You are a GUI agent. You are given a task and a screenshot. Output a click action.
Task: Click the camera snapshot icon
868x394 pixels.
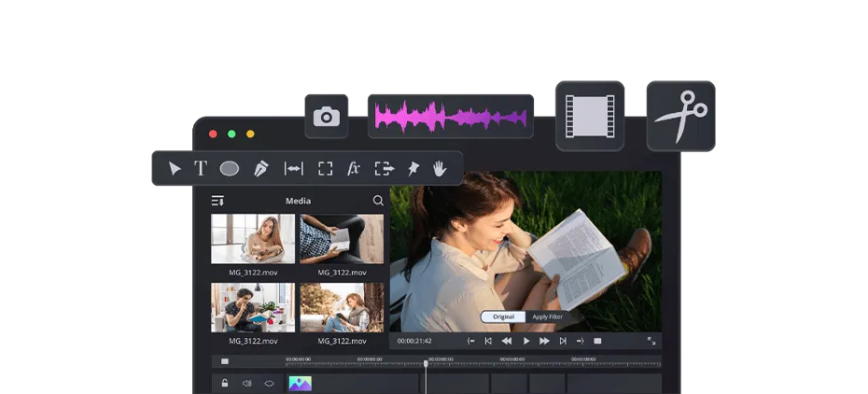(x=326, y=116)
